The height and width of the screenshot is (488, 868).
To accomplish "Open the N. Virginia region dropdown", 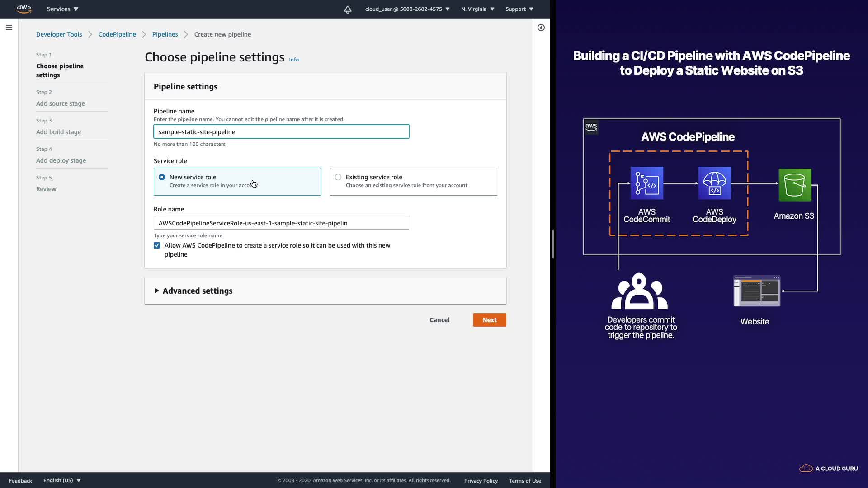I will click(x=477, y=9).
